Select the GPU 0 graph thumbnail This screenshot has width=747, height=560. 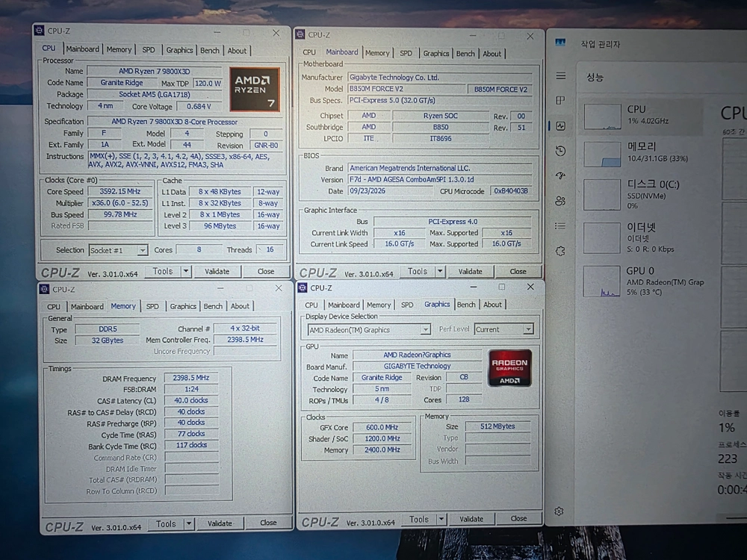coord(601,281)
